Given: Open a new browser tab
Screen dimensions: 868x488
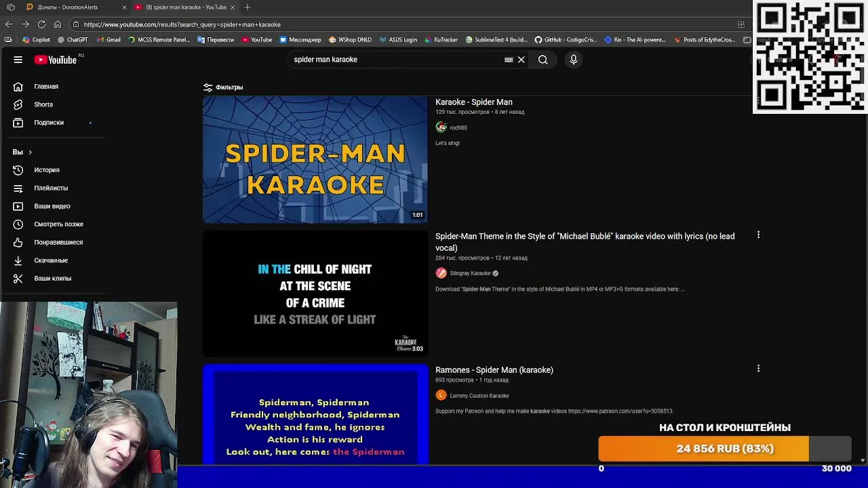Looking at the screenshot, I should tap(248, 7).
